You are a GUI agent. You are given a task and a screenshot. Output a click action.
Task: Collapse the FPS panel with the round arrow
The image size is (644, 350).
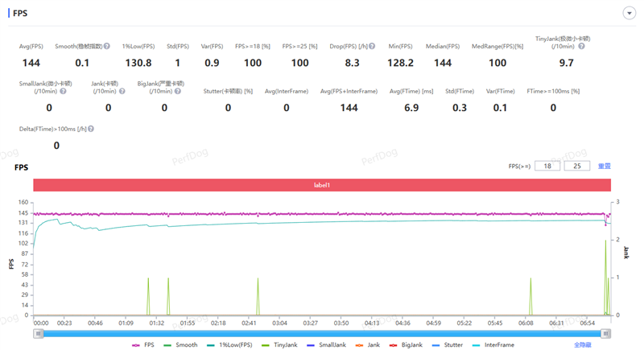[628, 14]
